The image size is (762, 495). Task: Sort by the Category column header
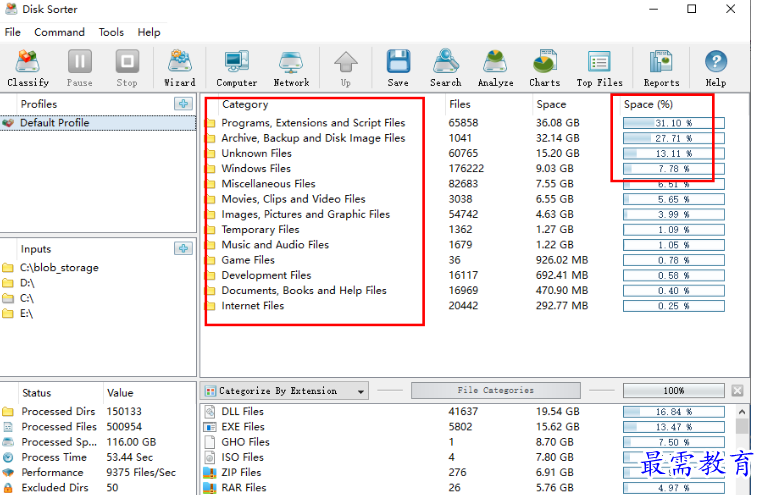245,104
